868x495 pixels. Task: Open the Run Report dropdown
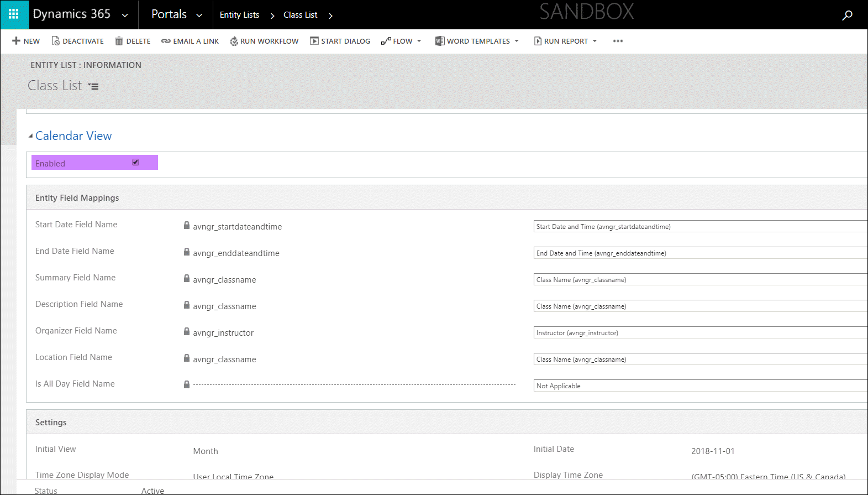(595, 41)
